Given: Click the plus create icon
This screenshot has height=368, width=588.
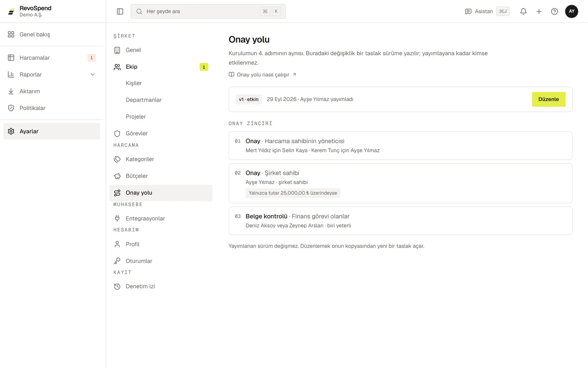Looking at the screenshot, I should point(539,11).
